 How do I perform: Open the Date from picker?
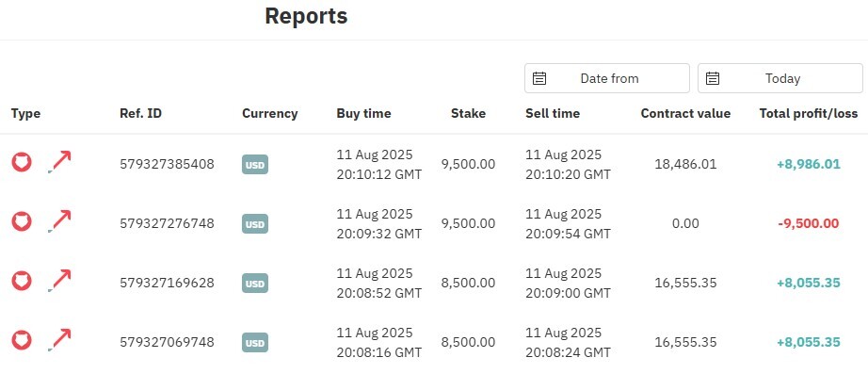607,78
